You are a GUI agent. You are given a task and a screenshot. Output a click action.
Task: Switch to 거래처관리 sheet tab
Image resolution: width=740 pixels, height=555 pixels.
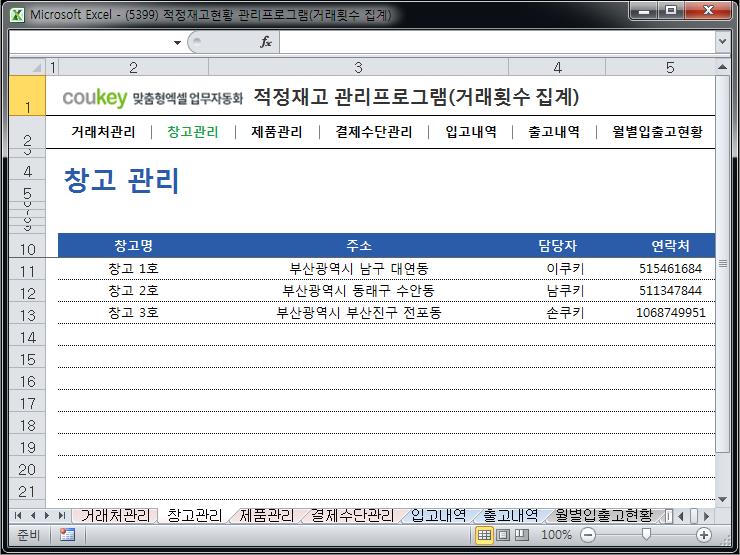(115, 515)
